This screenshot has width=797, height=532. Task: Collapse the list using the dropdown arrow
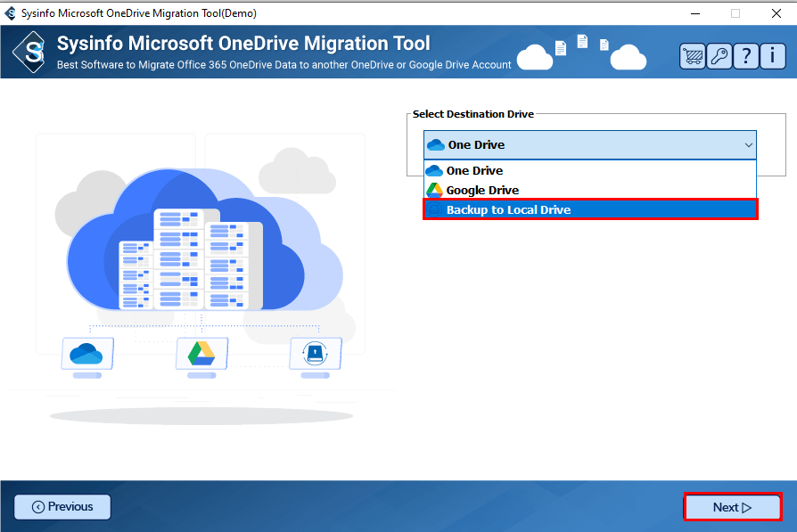tap(748, 145)
